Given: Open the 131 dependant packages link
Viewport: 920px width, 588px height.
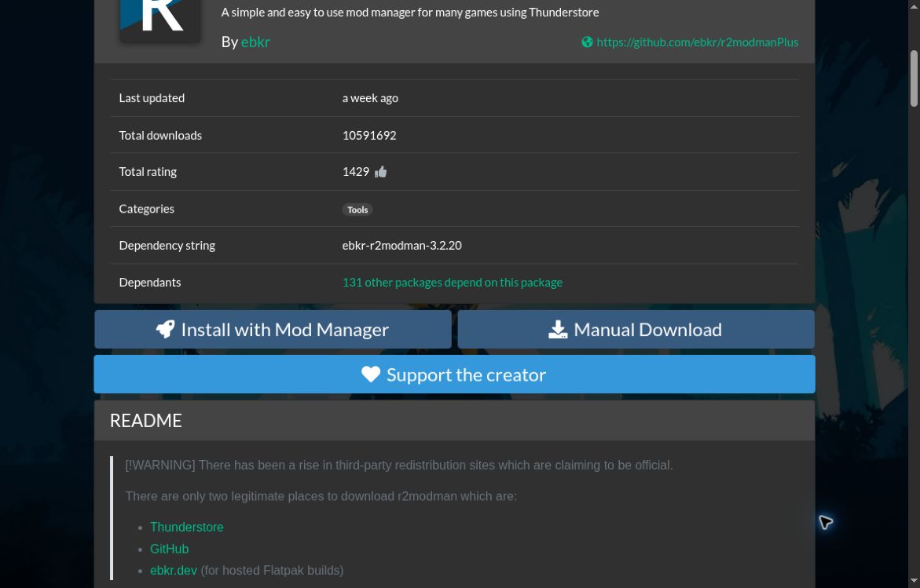Looking at the screenshot, I should coord(453,283).
